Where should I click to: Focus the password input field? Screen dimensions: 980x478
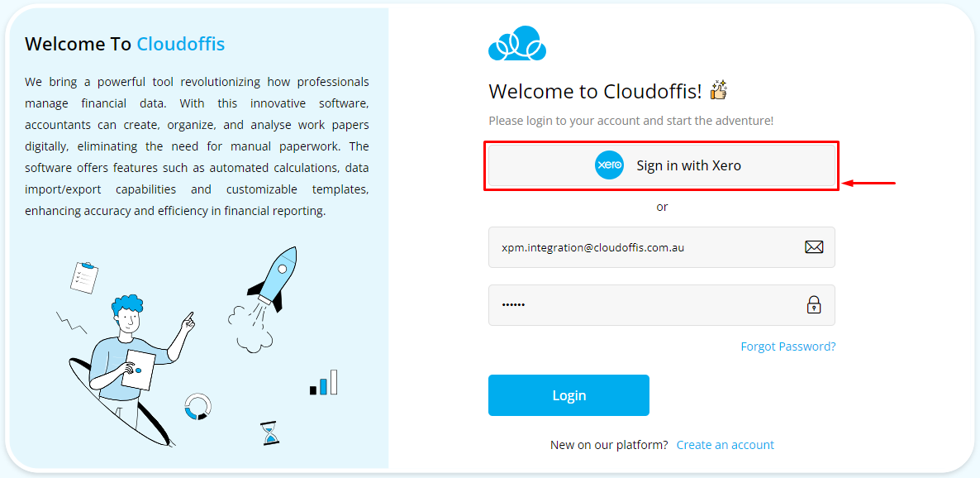coord(662,305)
